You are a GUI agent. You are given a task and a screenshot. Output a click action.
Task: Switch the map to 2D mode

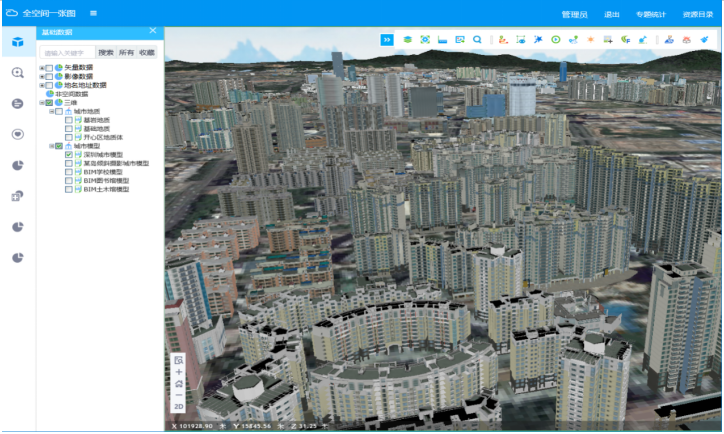[179, 406]
